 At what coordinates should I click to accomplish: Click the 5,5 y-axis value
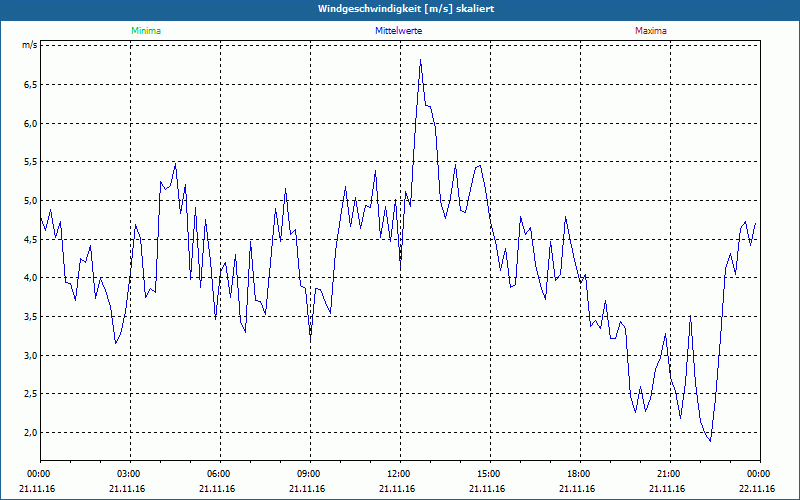(30, 162)
